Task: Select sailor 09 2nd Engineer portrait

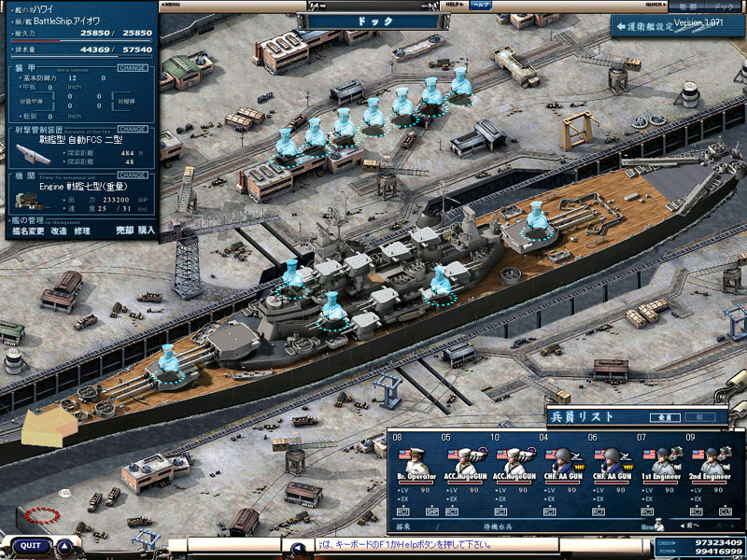Action: [712, 461]
